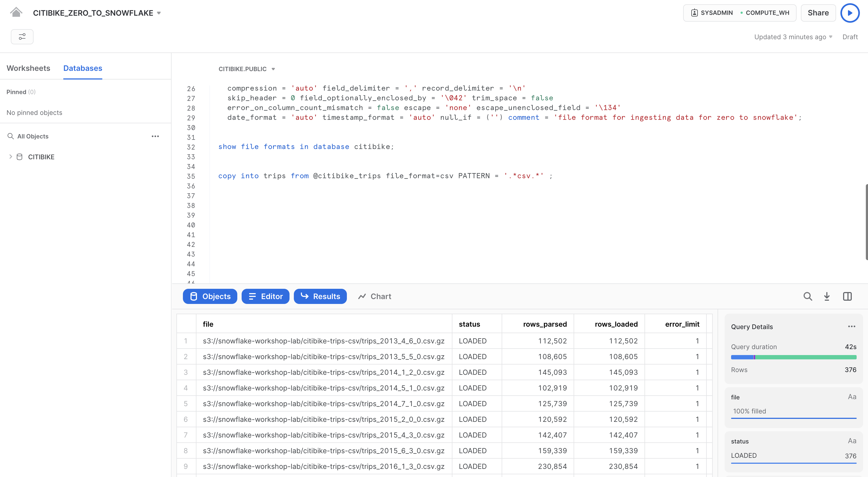Open the worksheet filters settings icon
868x477 pixels.
[22, 37]
